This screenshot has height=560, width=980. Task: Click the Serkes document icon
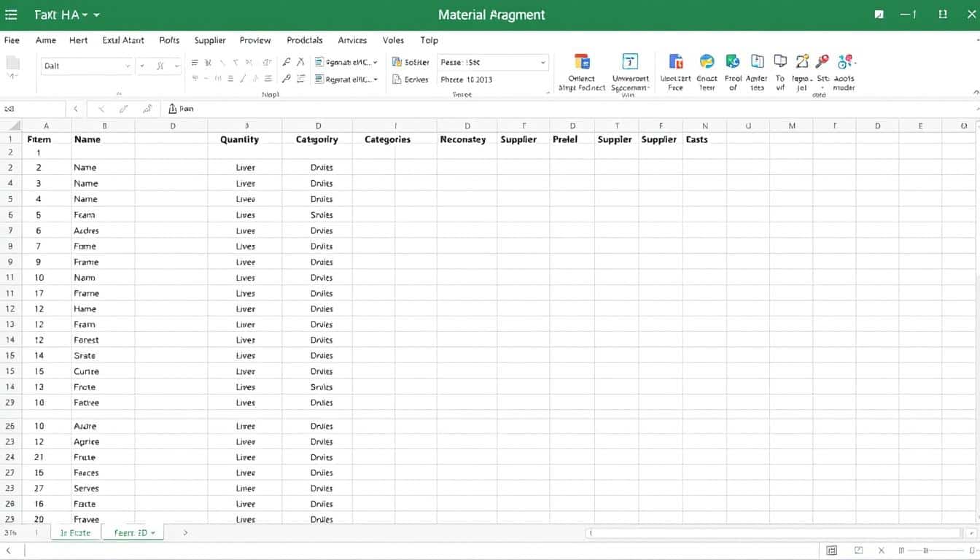(397, 79)
